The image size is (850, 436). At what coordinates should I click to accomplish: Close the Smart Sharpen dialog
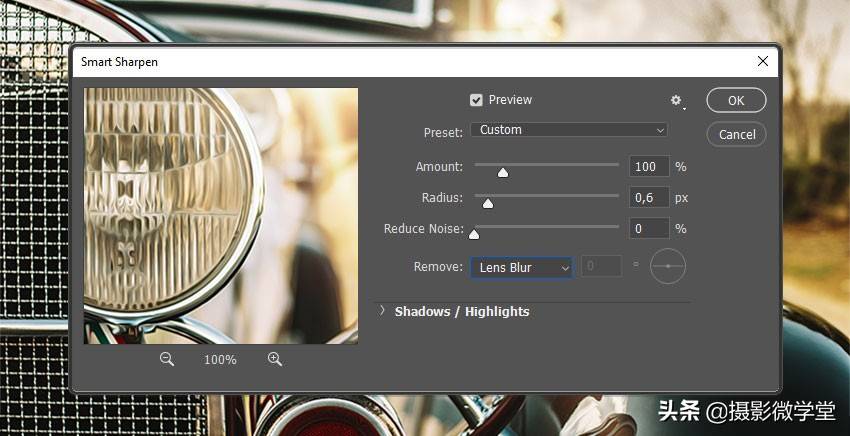click(763, 61)
